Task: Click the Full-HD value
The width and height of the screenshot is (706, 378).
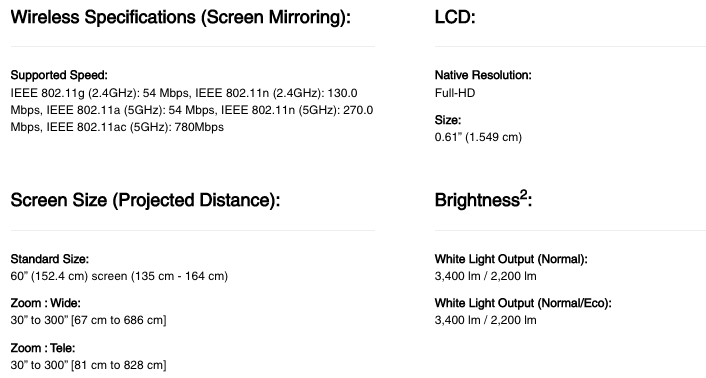Action: click(455, 93)
